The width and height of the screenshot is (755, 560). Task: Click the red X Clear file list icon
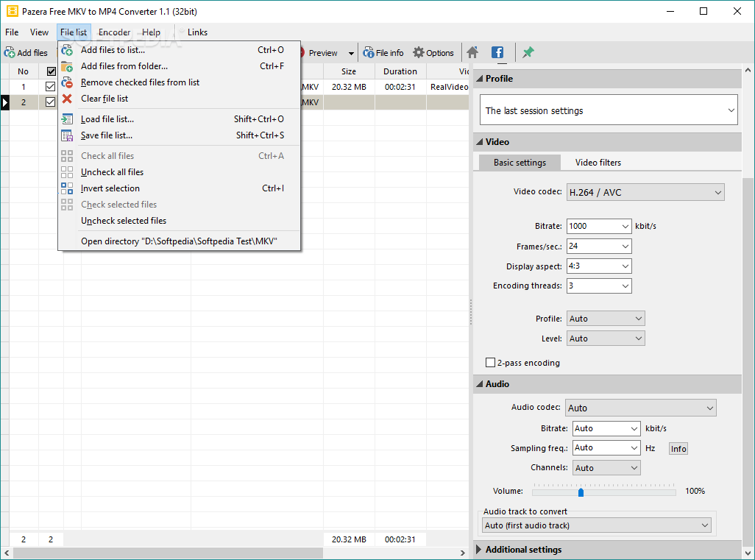click(x=67, y=99)
